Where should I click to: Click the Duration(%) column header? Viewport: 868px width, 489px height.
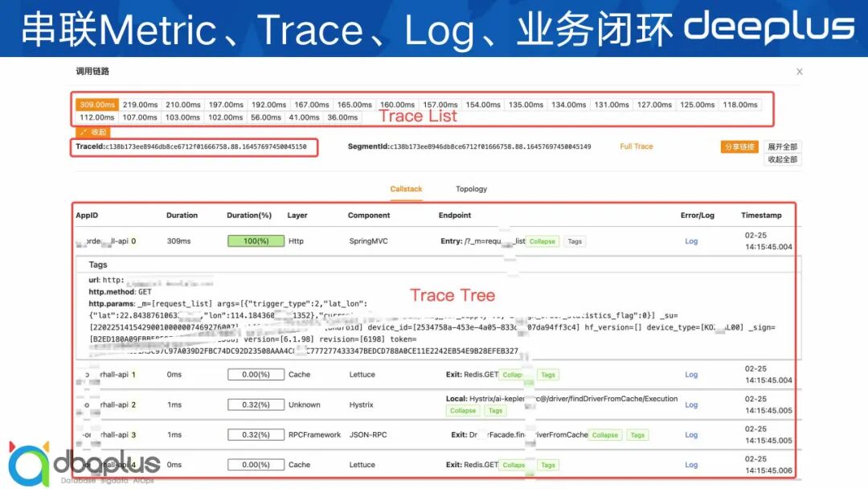tap(249, 216)
